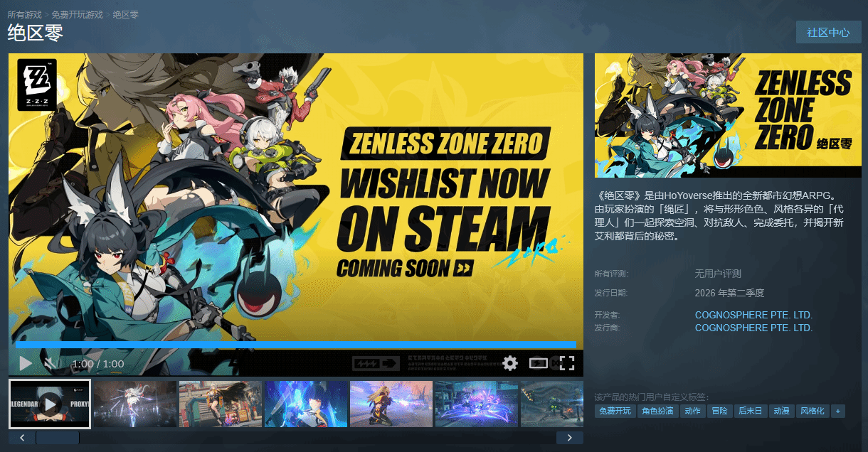This screenshot has width=868, height=452.
Task: Open publisher COGNOSPHERE PTE. LTD. link beside 发行商
Action: (x=753, y=328)
